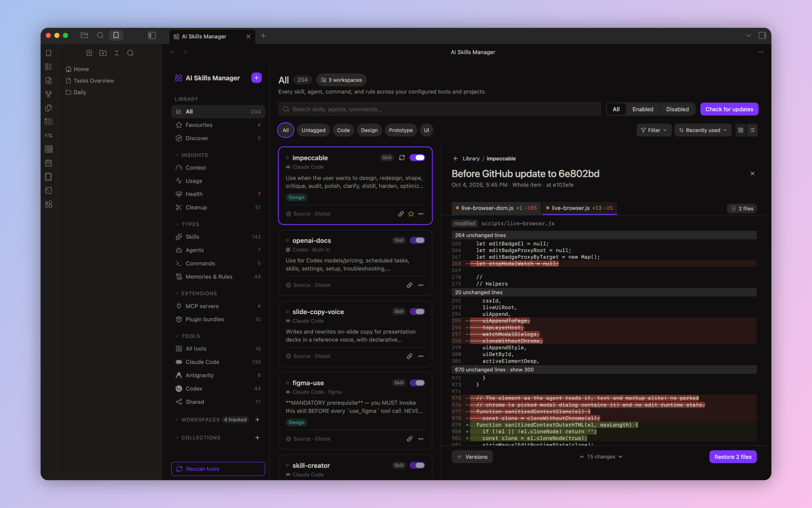Click Rescan tools button
The height and width of the screenshot is (508, 812).
218,469
